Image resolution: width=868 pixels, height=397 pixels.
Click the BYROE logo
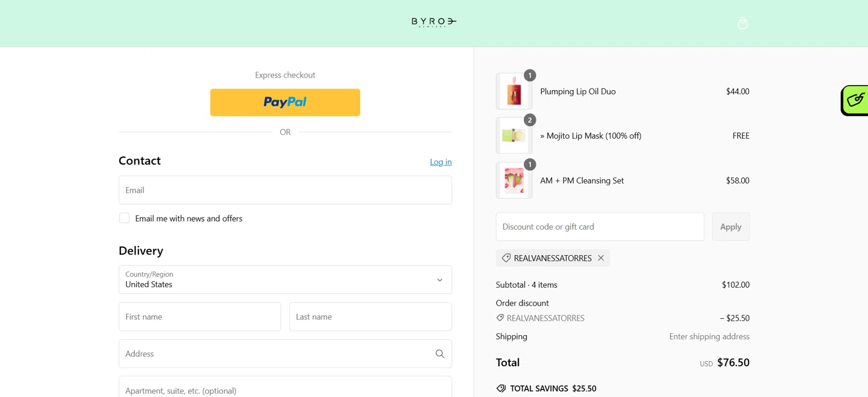point(434,22)
